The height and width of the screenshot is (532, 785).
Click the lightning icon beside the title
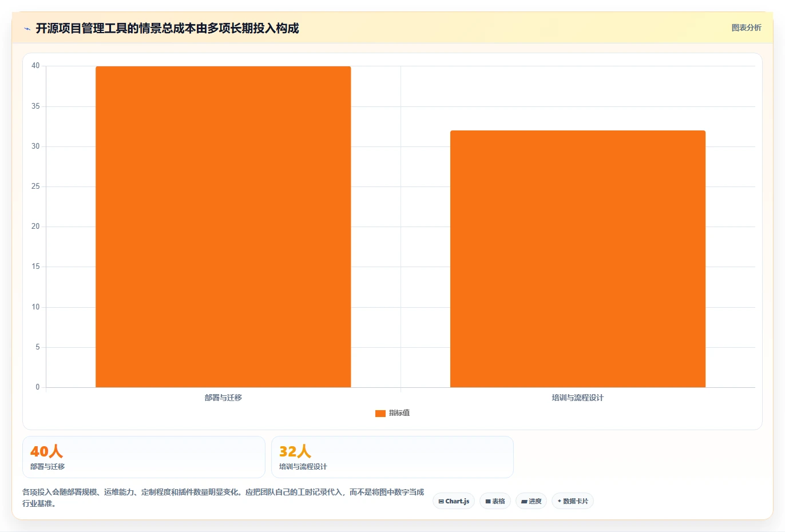tap(27, 29)
